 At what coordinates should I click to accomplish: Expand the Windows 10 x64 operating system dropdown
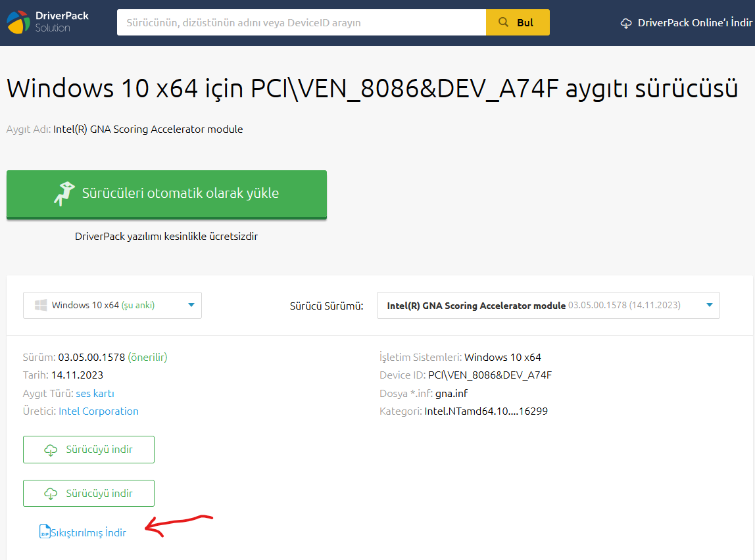coord(112,305)
